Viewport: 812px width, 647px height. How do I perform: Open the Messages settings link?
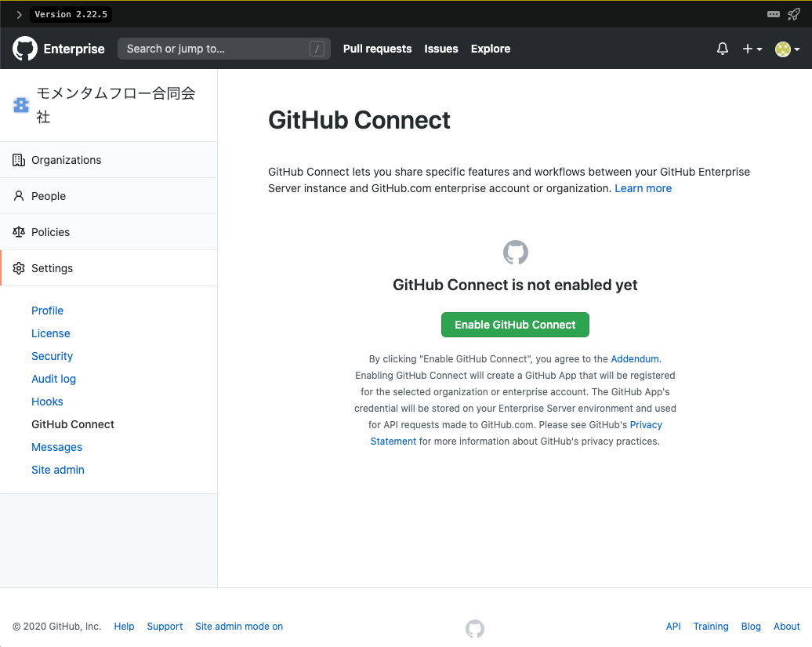point(57,448)
